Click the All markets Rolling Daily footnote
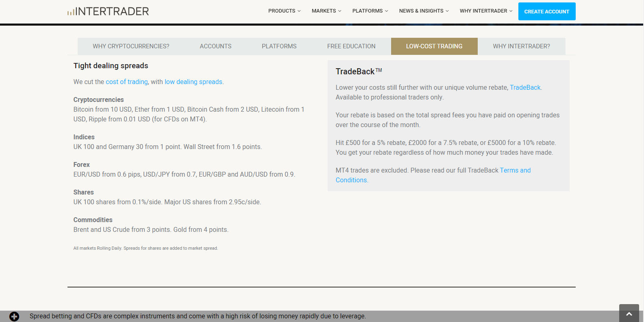 point(146,248)
